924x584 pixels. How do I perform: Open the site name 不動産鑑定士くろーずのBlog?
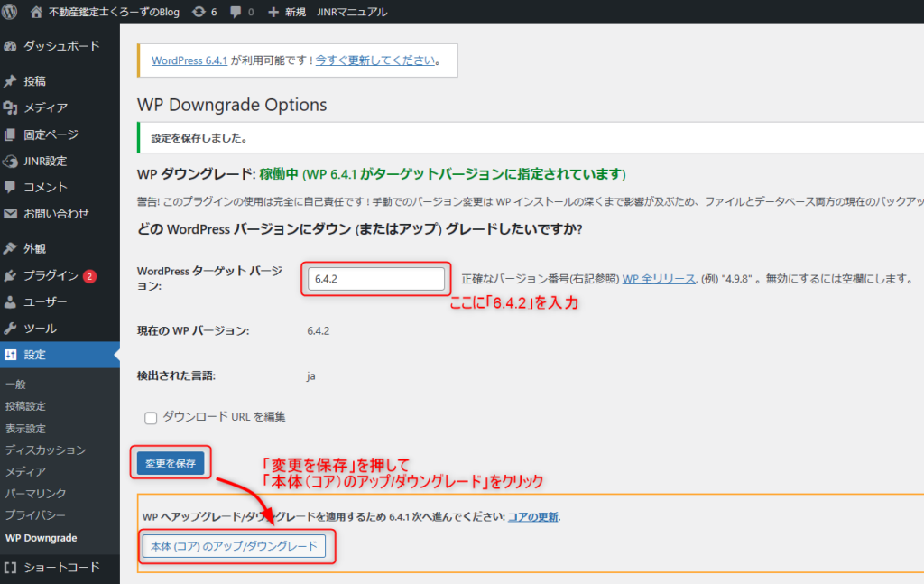click(x=114, y=12)
